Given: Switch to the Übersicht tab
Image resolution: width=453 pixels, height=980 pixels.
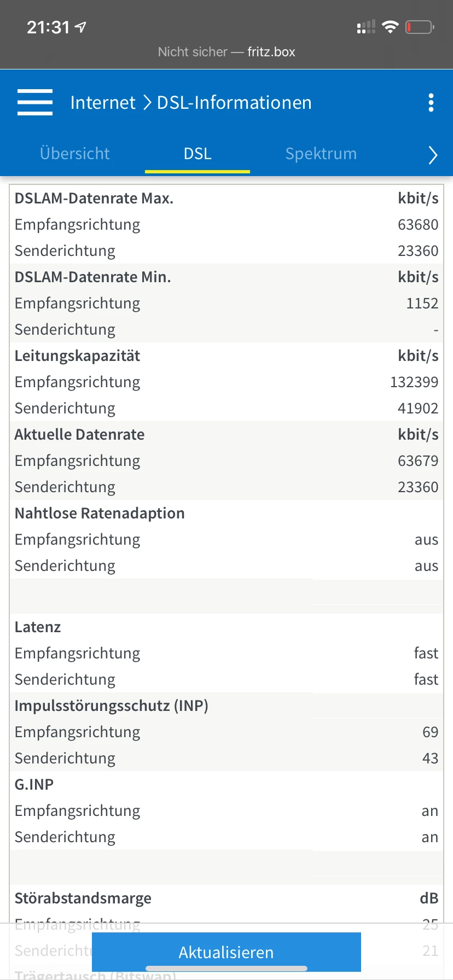Looking at the screenshot, I should (75, 154).
